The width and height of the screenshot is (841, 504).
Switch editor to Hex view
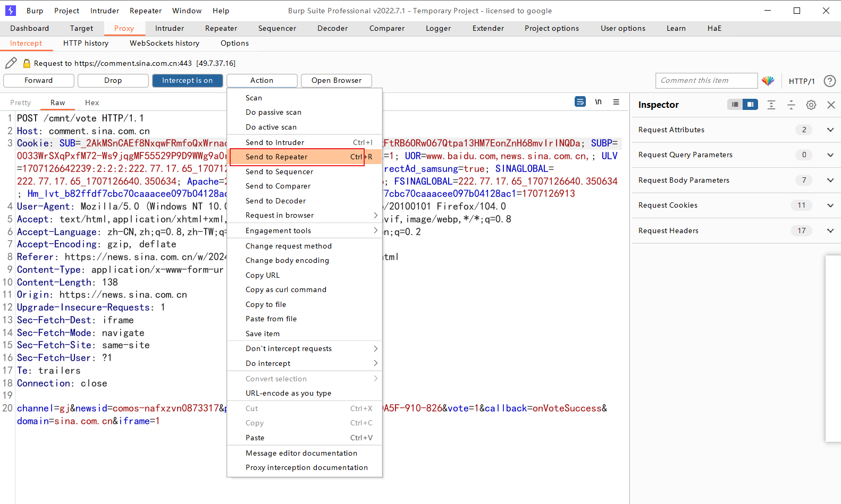[x=92, y=103]
